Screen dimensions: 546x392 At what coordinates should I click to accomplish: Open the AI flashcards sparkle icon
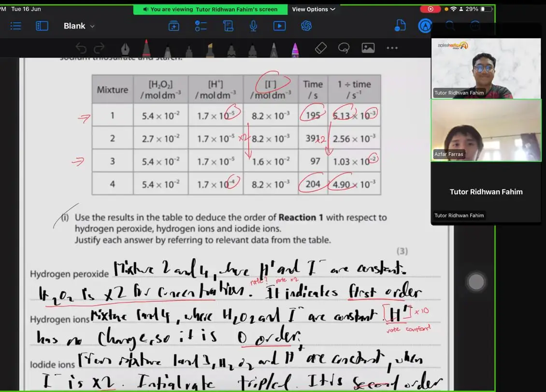[x=174, y=26]
